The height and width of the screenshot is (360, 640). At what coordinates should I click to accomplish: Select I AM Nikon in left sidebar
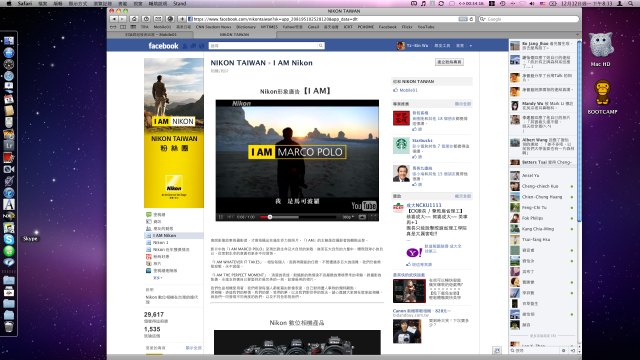click(x=164, y=236)
